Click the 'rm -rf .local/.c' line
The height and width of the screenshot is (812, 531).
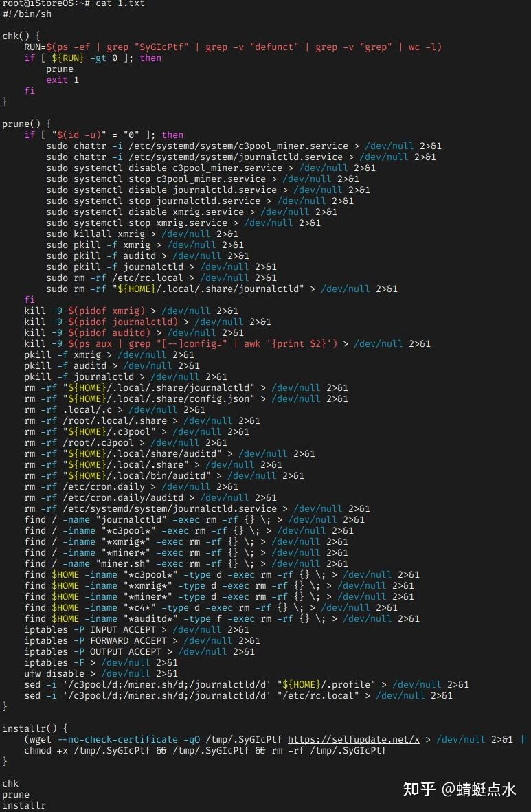click(x=115, y=409)
